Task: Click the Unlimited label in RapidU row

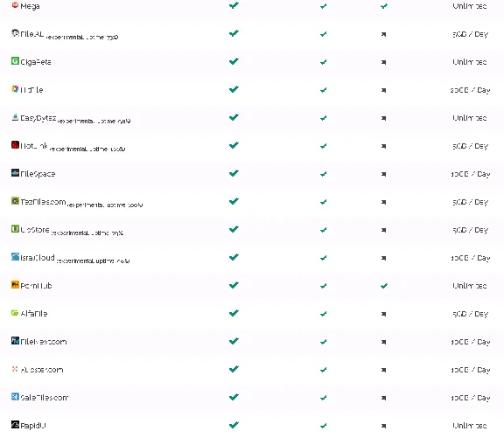Action: [470, 426]
